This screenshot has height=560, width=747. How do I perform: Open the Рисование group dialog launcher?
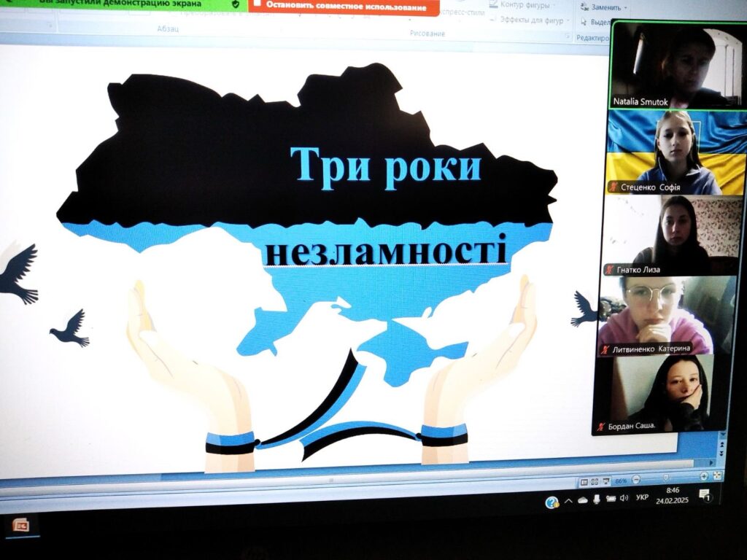[567, 36]
